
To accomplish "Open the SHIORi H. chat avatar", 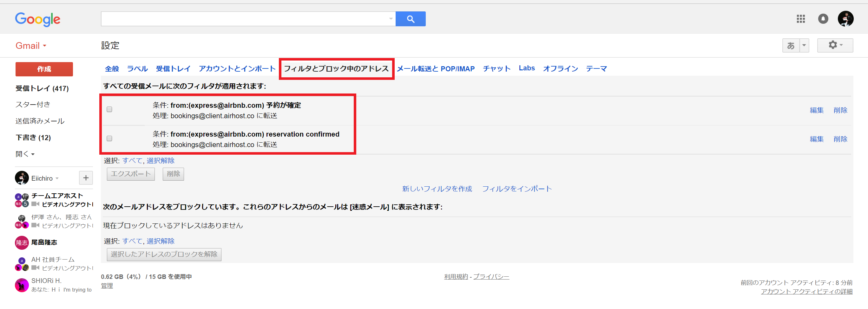I will coord(22,285).
